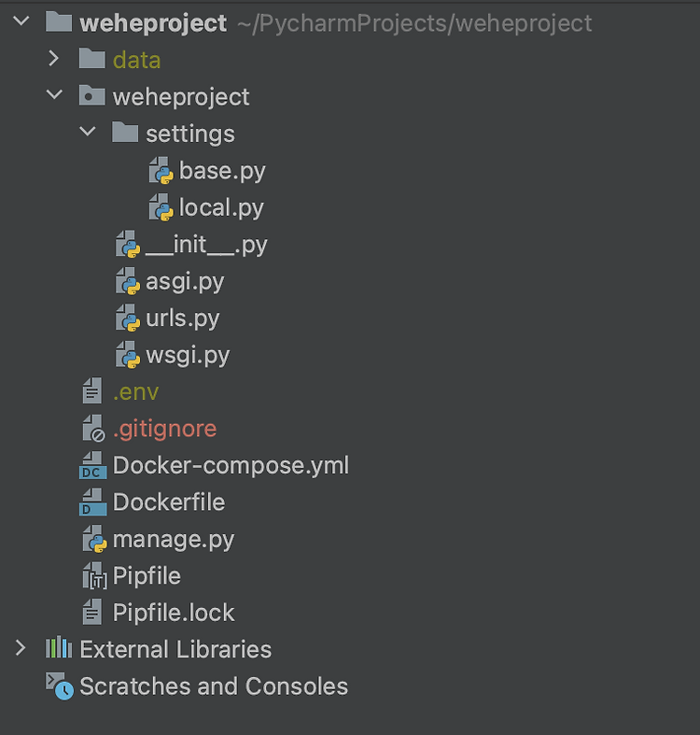
Task: Expand the data folder chevron
Action: 54,58
